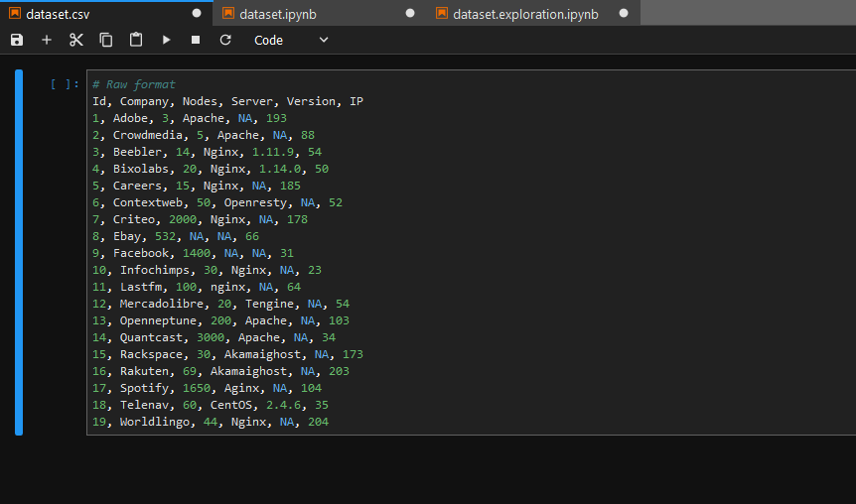
Task: Click the notebook icon on dataset.csv tab
Action: point(15,13)
